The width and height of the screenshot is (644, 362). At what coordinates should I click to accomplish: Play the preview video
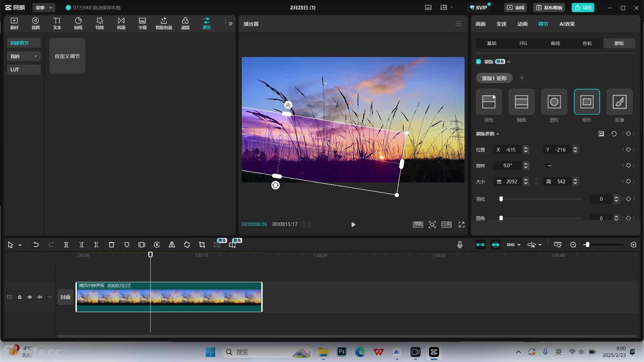353,225
